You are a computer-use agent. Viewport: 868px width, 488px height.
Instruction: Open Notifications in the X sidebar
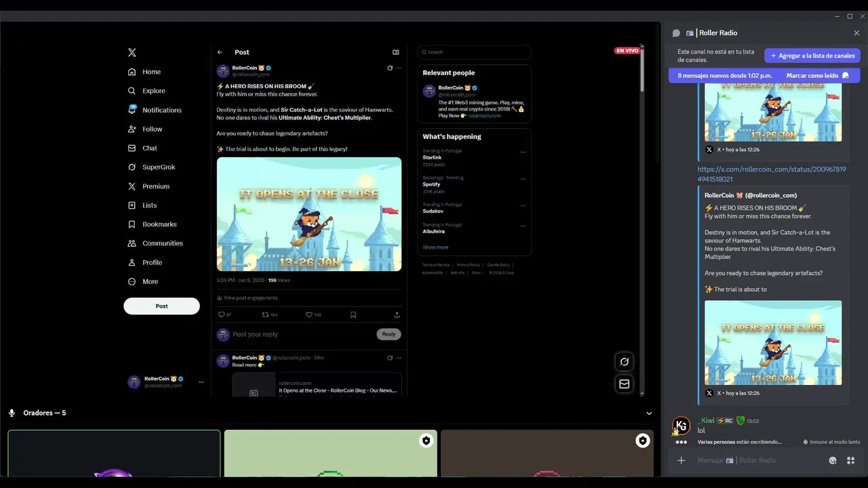[155, 110]
